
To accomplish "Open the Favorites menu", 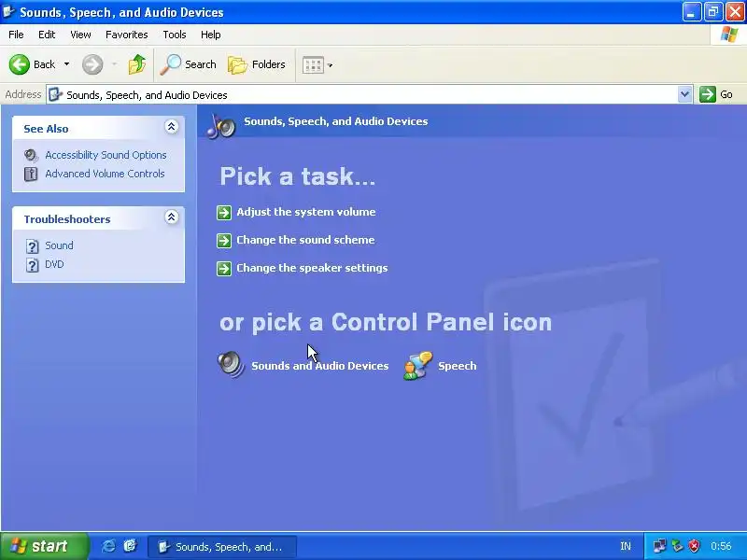I will tap(127, 35).
